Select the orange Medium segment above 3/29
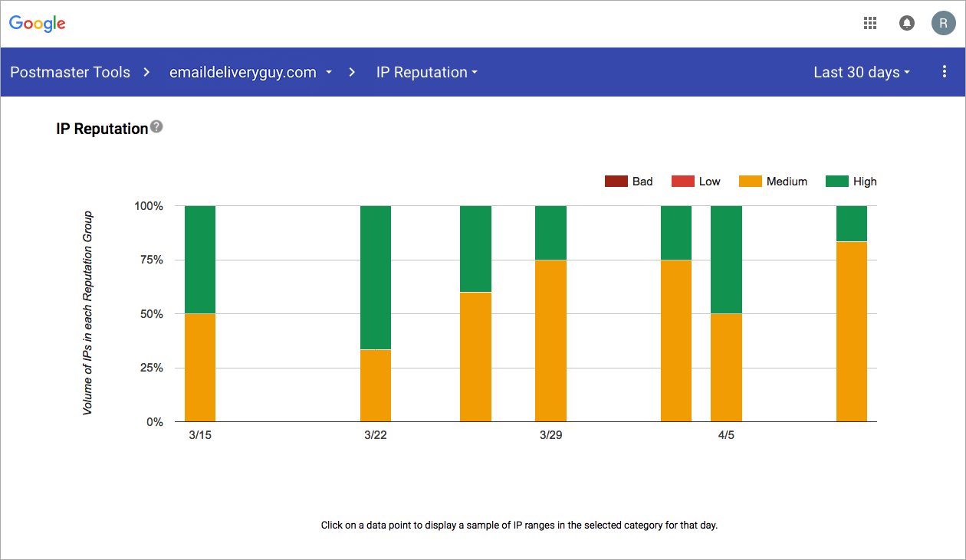This screenshot has height=560, width=966. click(550, 341)
